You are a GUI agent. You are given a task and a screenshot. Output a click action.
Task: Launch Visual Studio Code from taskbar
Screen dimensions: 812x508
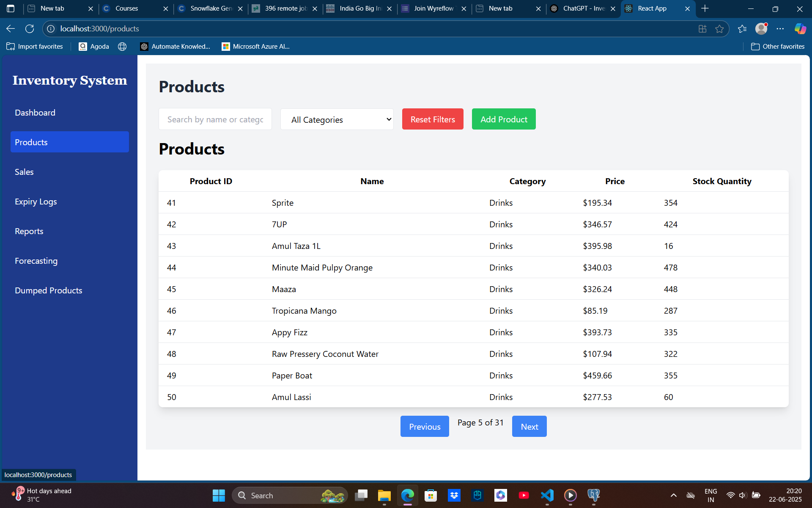click(547, 495)
